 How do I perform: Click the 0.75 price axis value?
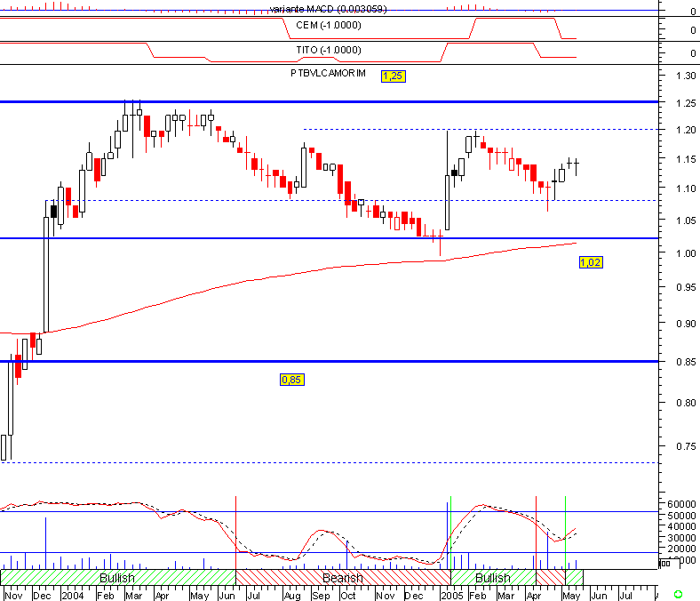click(686, 446)
